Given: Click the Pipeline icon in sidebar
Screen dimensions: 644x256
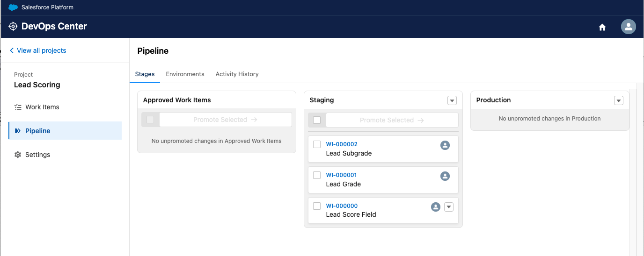Looking at the screenshot, I should [x=18, y=131].
